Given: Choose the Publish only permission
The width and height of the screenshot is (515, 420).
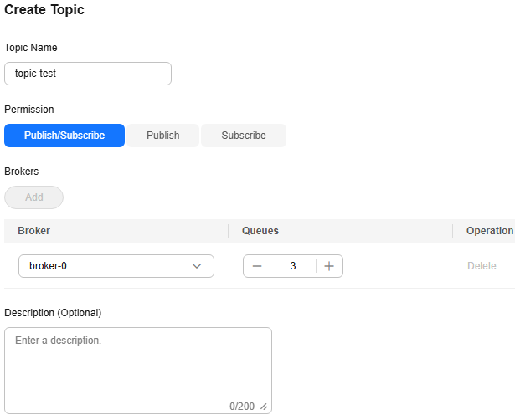Looking at the screenshot, I should click(x=163, y=136).
